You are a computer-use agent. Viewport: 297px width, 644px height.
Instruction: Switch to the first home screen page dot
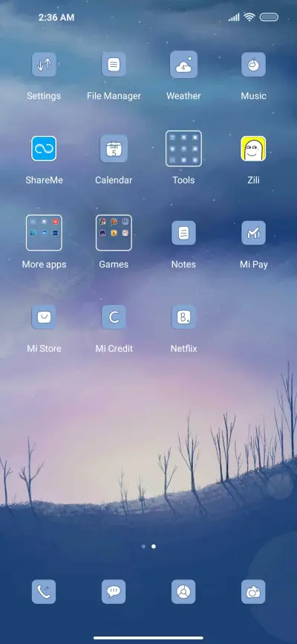(x=143, y=547)
